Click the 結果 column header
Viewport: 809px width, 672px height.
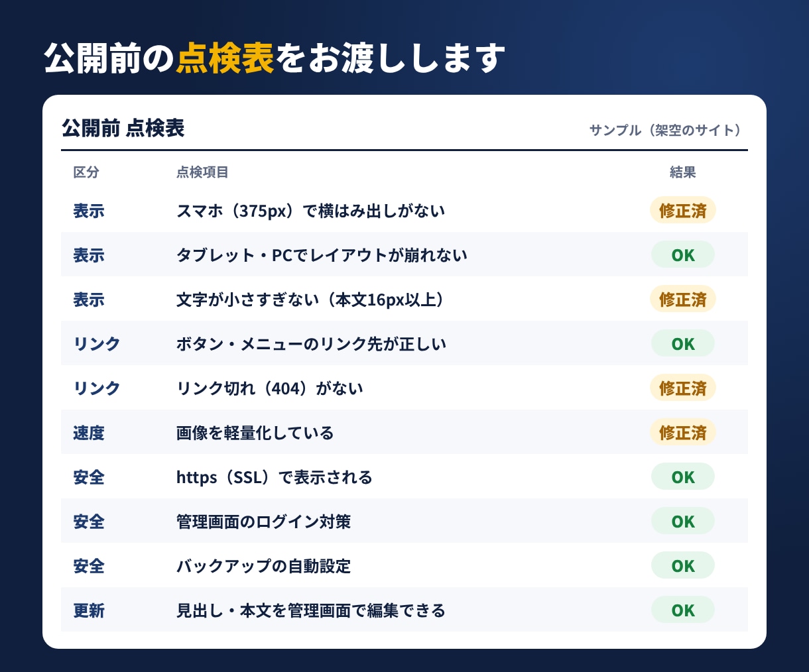coord(682,172)
